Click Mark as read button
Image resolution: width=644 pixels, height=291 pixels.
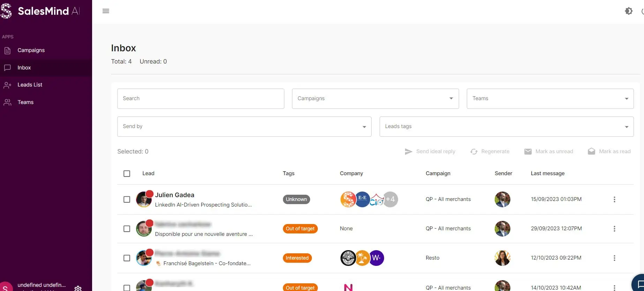pos(609,151)
